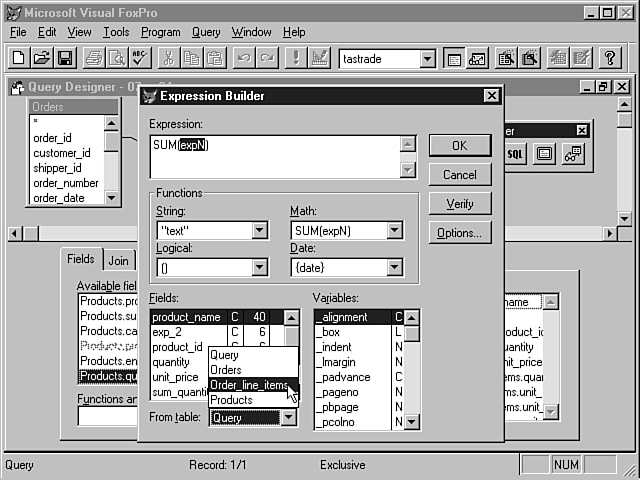This screenshot has height=480, width=640.
Task: Click the Save diskette toolbar icon
Action: (64, 58)
